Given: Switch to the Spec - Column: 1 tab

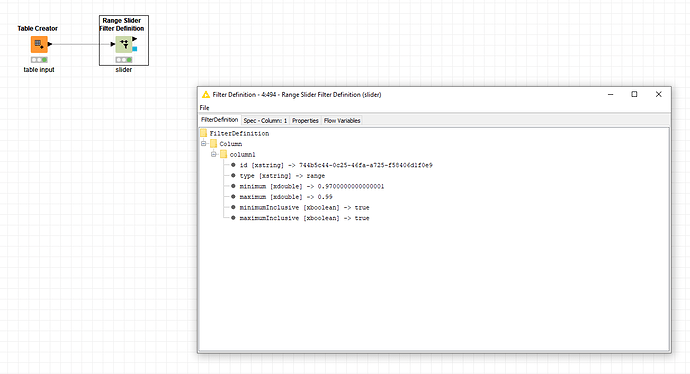Looking at the screenshot, I should tap(265, 121).
